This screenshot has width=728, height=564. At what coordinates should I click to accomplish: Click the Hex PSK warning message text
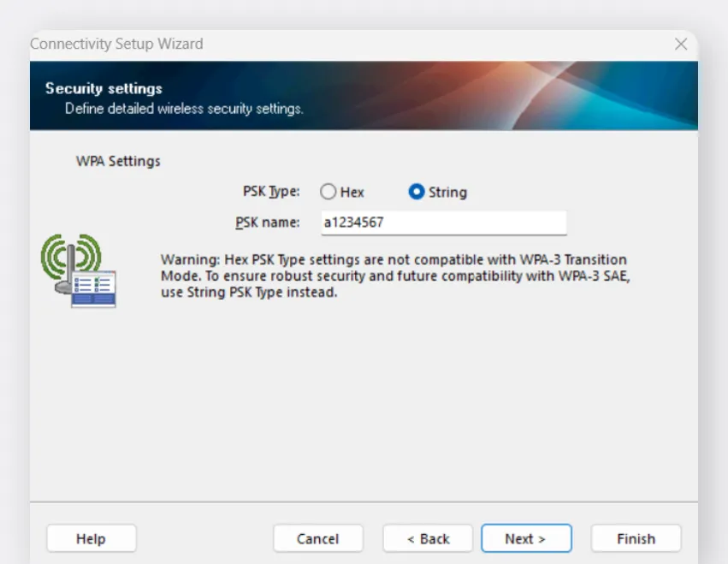(394, 276)
